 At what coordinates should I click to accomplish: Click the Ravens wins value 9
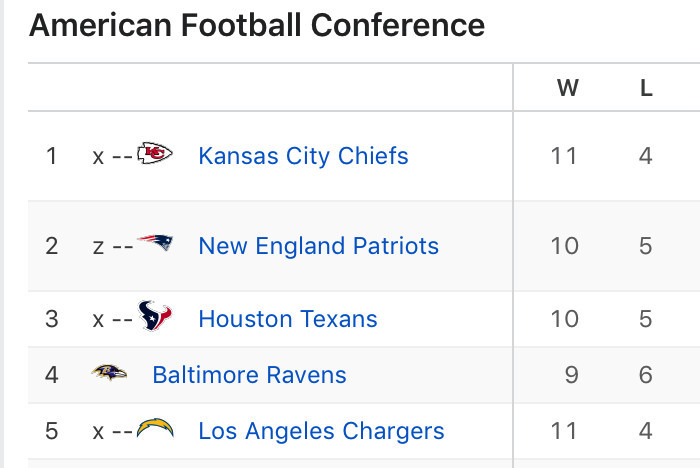(571, 375)
